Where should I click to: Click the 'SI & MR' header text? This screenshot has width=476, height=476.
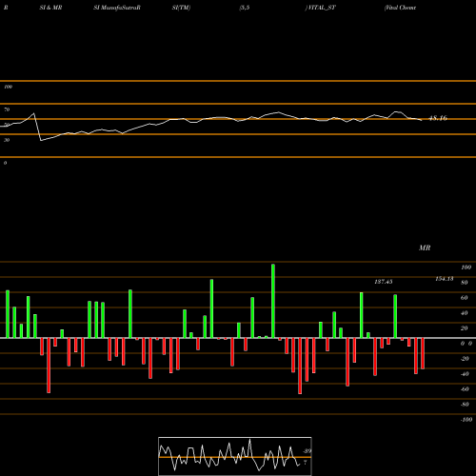point(50,8)
